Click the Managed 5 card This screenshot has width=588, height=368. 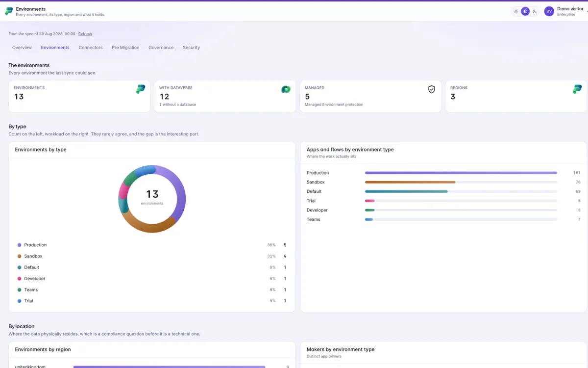[370, 97]
